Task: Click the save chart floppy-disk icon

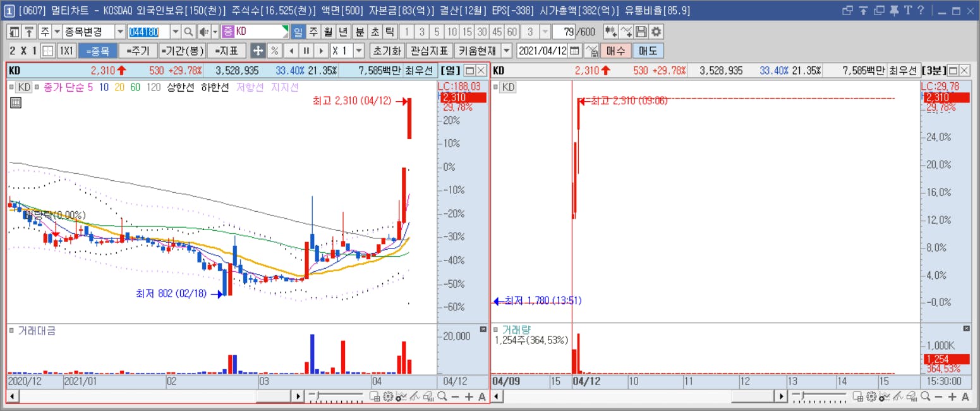Action: tap(641, 32)
